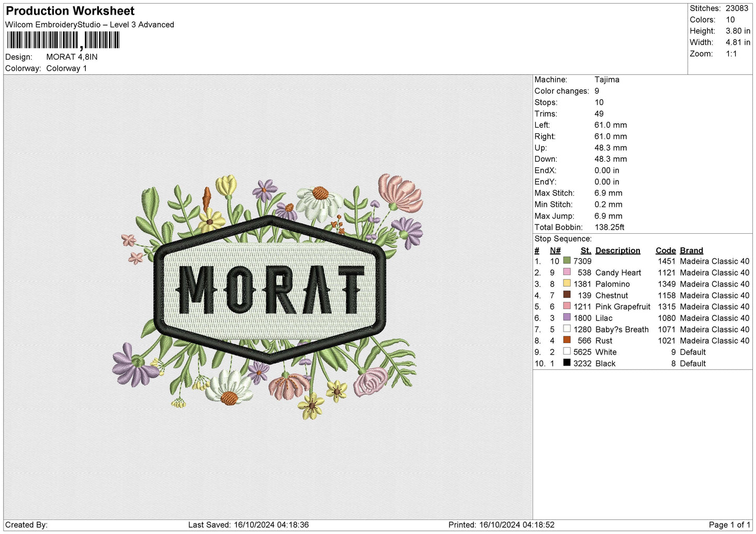The height and width of the screenshot is (534, 756).
Task: Click the 'N#' column header
Action: tap(555, 251)
